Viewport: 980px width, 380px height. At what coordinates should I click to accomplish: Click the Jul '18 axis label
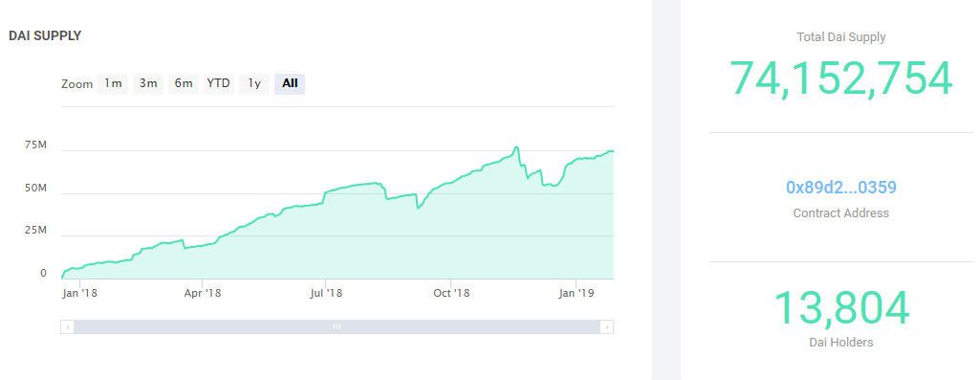click(x=326, y=293)
